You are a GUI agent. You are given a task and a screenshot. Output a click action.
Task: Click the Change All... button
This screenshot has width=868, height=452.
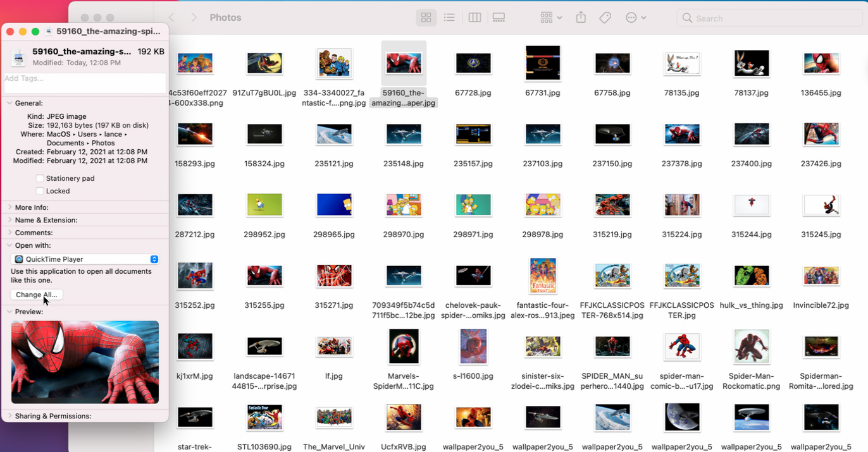[37, 295]
